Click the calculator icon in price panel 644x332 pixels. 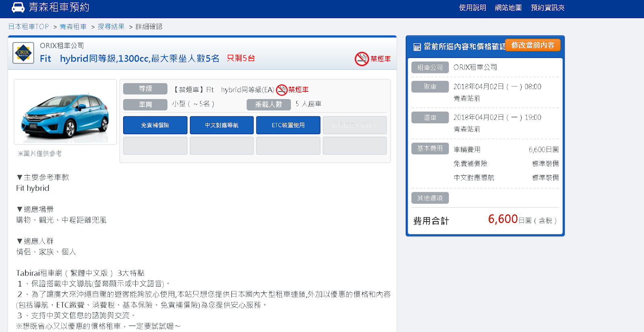point(417,47)
